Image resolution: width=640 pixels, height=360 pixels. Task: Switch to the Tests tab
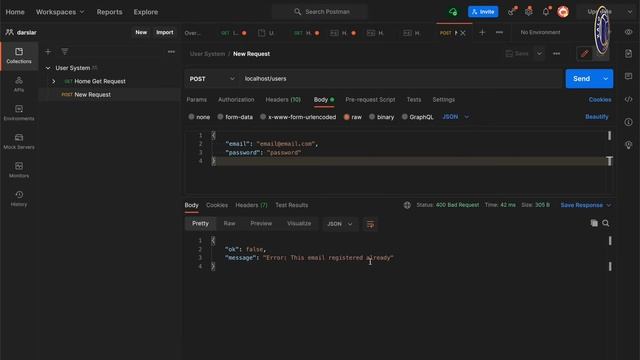click(x=413, y=100)
